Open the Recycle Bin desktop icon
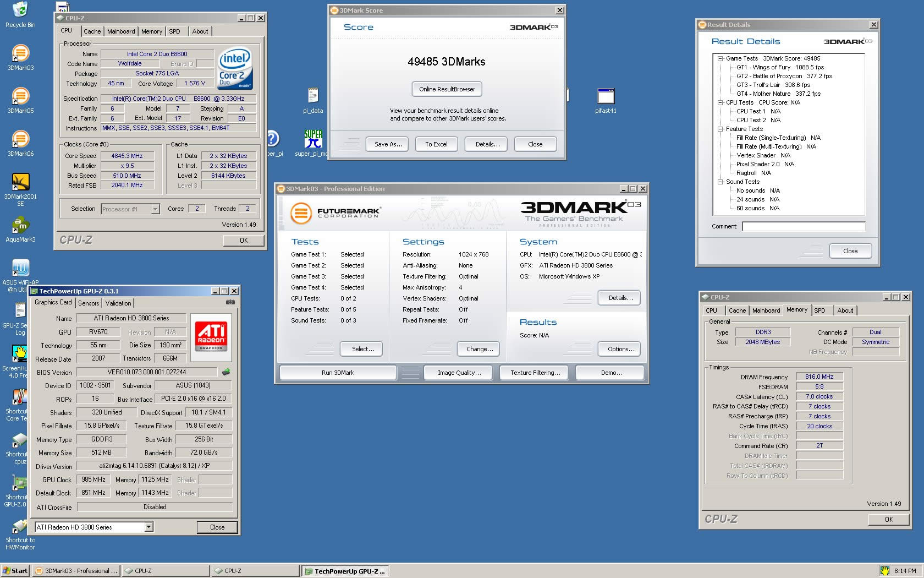Viewport: 924px width, 578px height. tap(20, 15)
